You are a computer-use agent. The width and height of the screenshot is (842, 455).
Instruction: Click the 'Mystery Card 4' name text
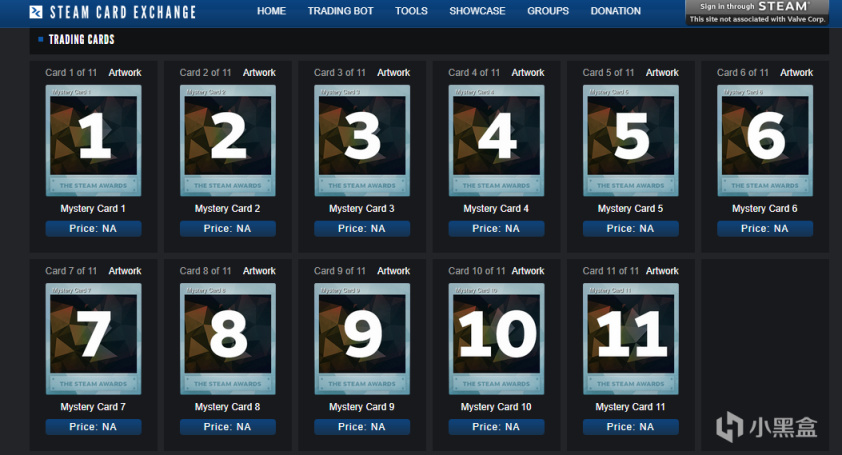click(x=496, y=208)
